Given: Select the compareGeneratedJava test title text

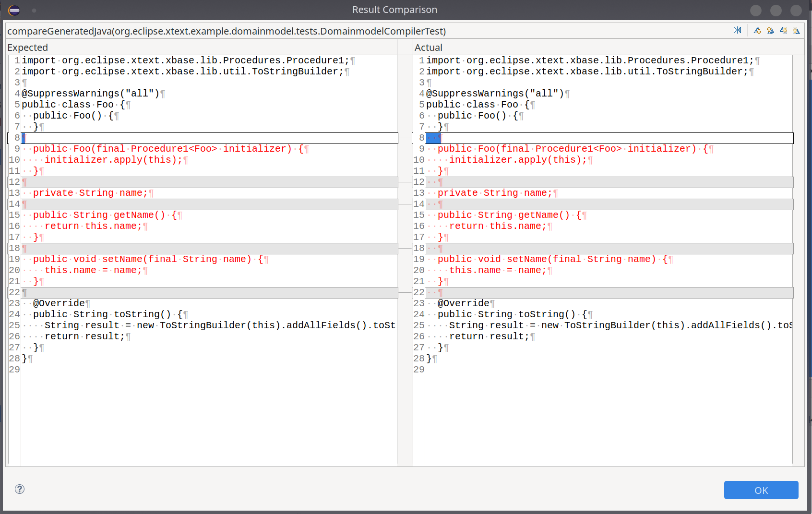Looking at the screenshot, I should pos(227,31).
